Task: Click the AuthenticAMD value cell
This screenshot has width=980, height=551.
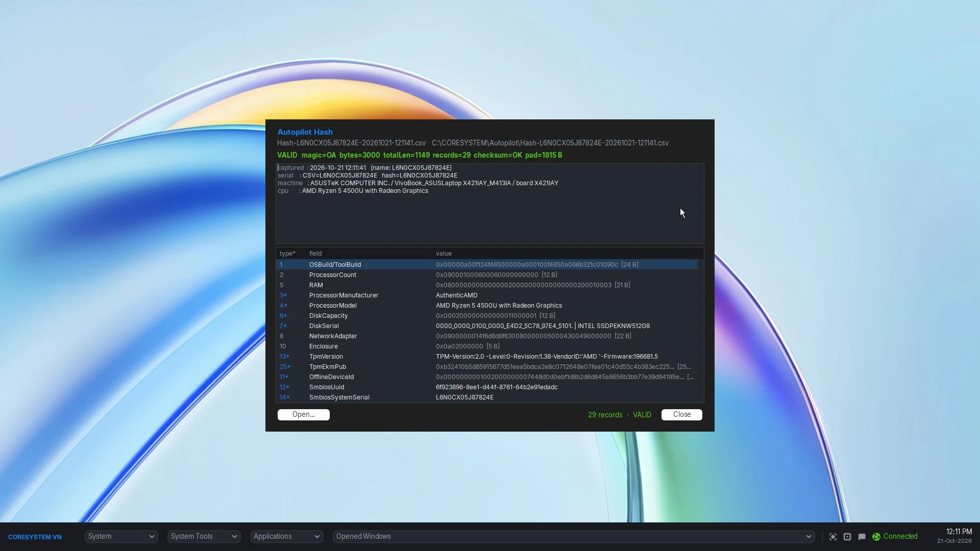Action: (457, 295)
